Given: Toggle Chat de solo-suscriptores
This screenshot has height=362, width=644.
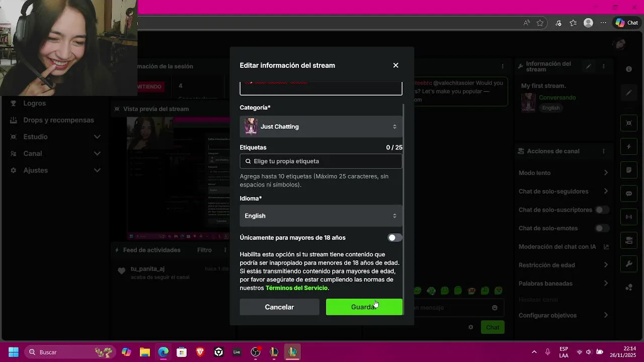Looking at the screenshot, I should click(602, 210).
